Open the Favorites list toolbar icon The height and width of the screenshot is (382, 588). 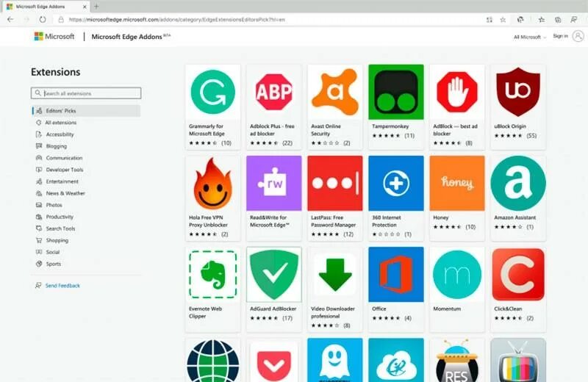tap(542, 20)
